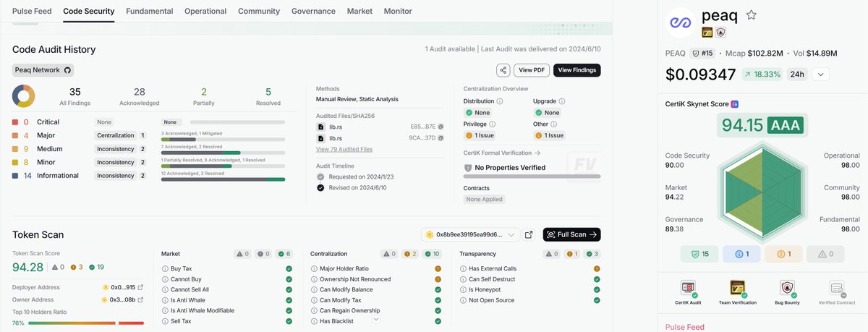
Task: Click the copy icon beside hash 9CA...37D
Action: click(x=441, y=137)
